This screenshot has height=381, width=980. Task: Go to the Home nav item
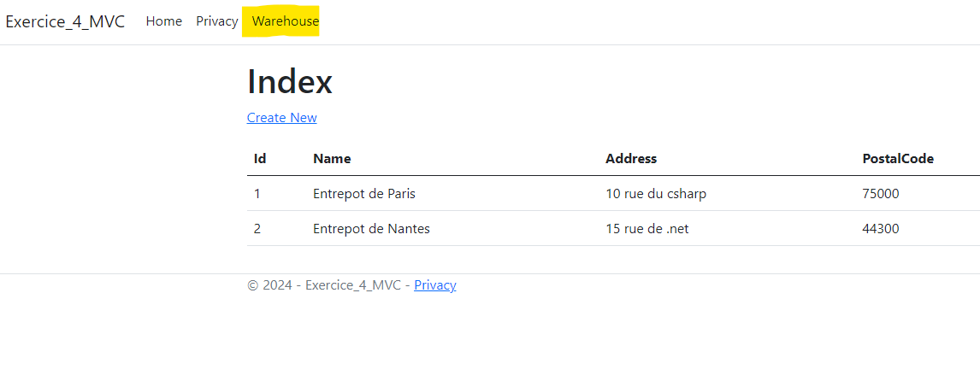point(163,21)
